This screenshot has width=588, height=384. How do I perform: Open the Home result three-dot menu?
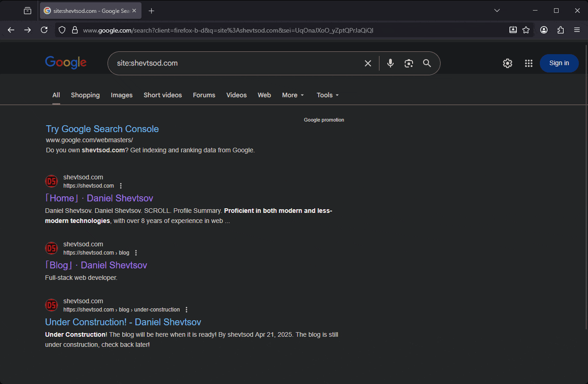121,186
